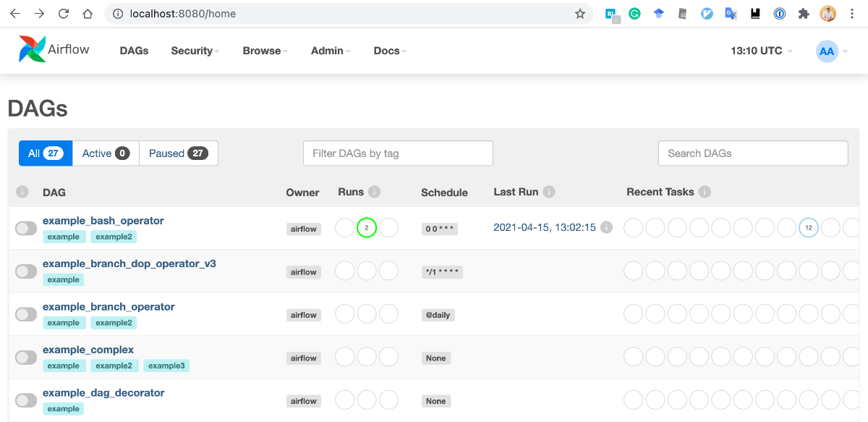Open the 13:10 UTC timezone dropdown
The image size is (868, 422).
tap(761, 51)
